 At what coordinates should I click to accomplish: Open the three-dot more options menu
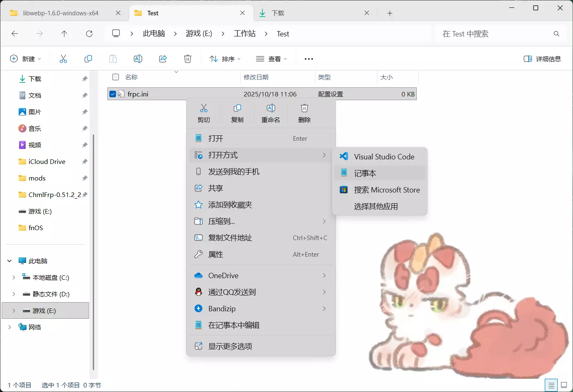coord(309,59)
